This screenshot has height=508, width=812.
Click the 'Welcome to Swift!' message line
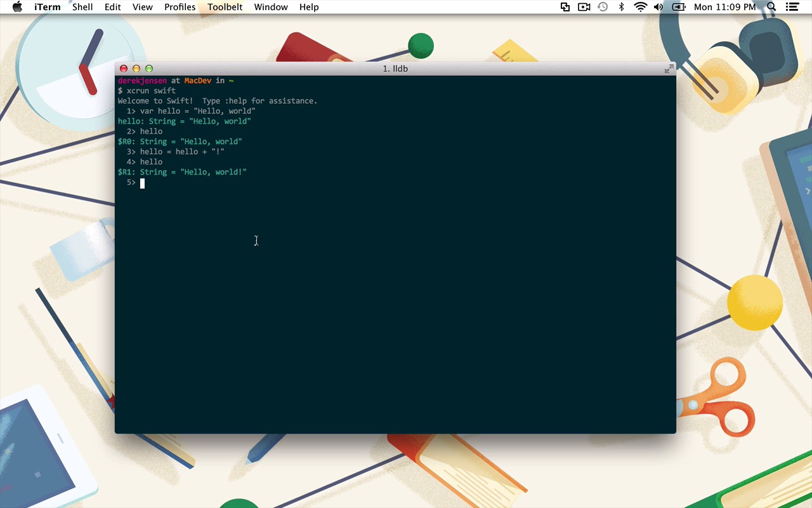[218, 101]
